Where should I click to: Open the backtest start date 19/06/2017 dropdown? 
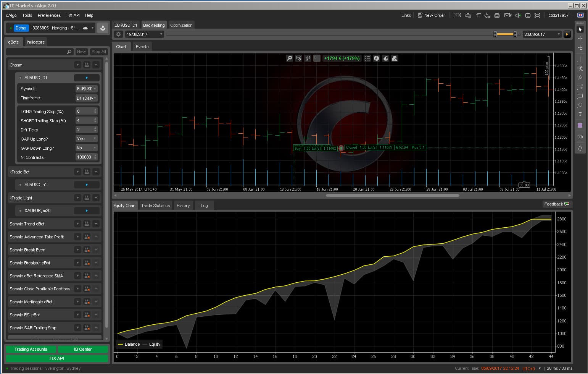144,34
